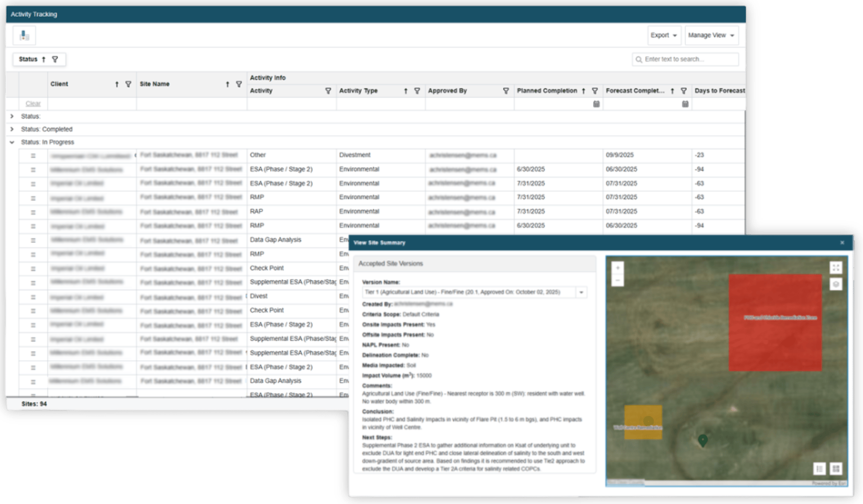
Task: Open the calendar picker under Planned Completion
Action: 596,104
